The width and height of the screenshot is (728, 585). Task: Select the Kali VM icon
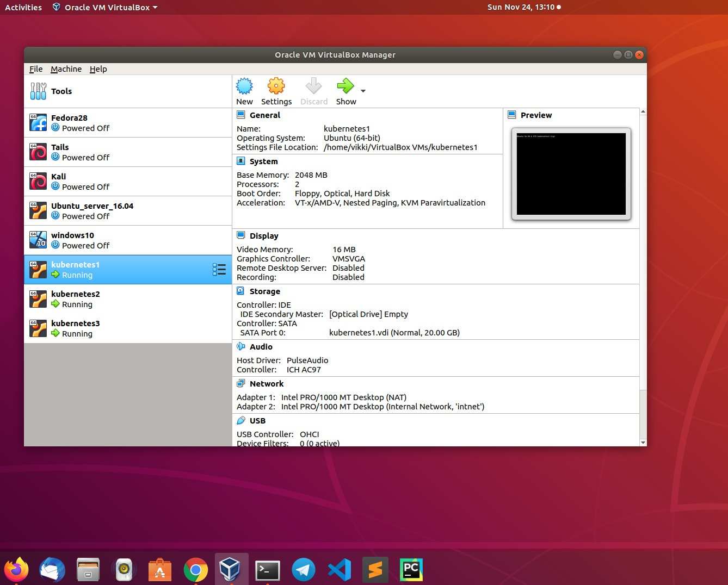38,182
